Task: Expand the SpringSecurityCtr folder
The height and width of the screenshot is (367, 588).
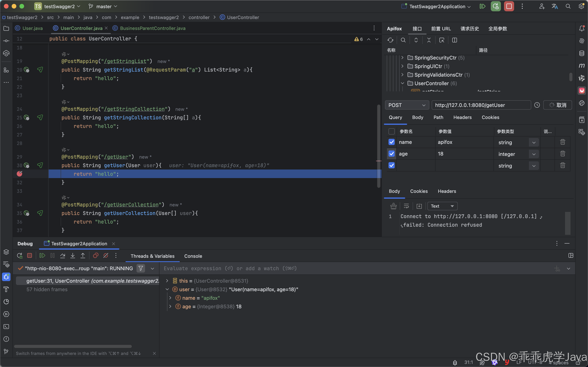Action: [x=402, y=58]
